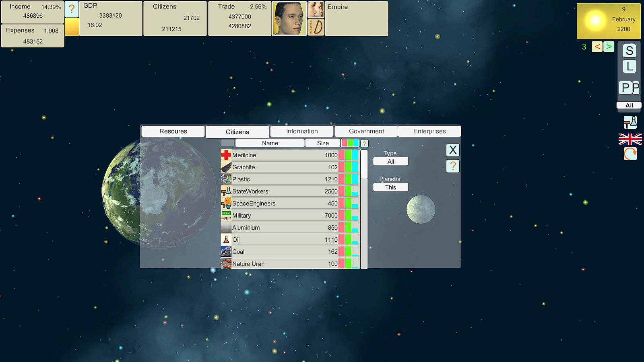The width and height of the screenshot is (644, 362).
Task: Open the leader portrait panel
Action: pyautogui.click(x=289, y=19)
